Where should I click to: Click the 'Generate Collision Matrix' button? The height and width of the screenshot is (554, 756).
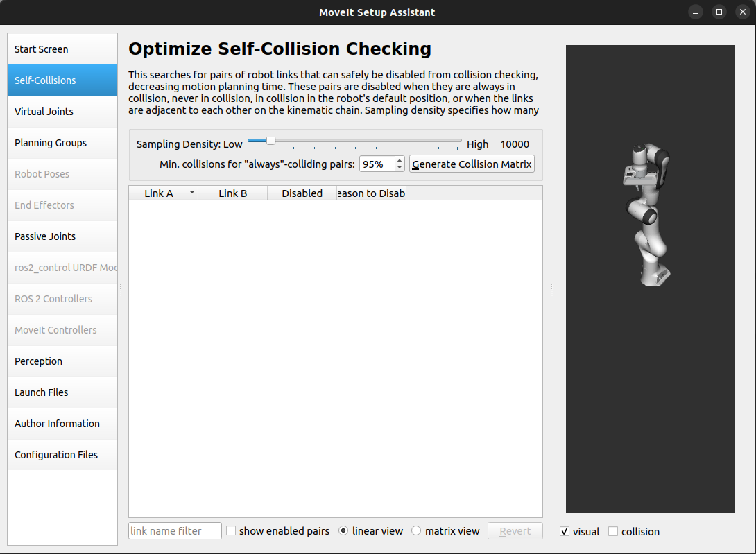tap(472, 164)
